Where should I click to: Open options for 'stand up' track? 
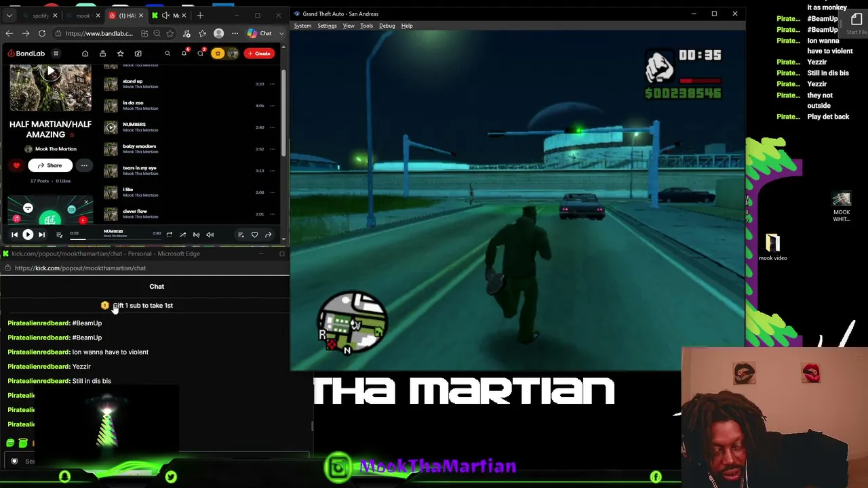tap(272, 84)
